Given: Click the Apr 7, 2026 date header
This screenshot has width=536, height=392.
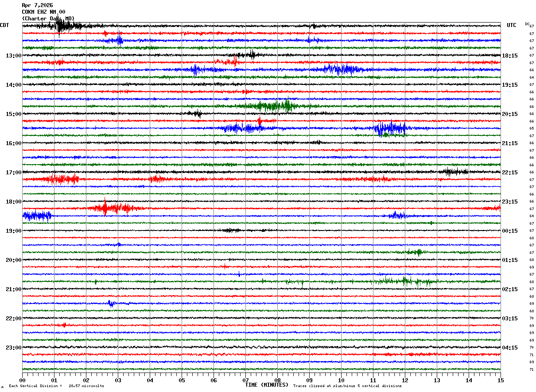Looking at the screenshot, I should pos(37,5).
